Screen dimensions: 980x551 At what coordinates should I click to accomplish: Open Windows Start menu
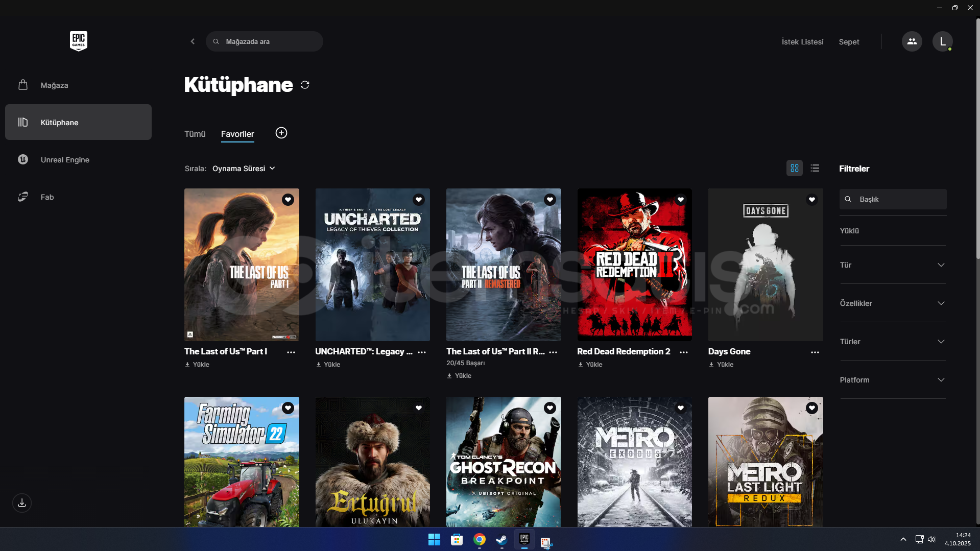point(434,540)
